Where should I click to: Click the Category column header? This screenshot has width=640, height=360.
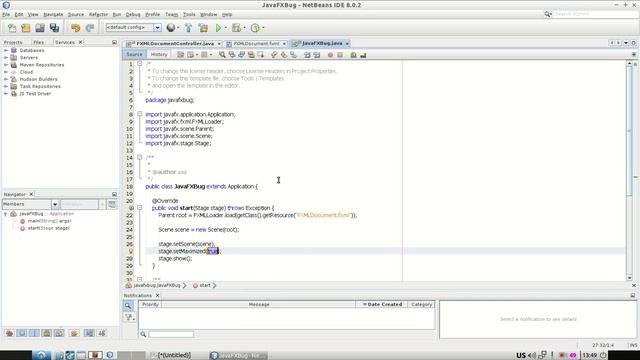[421, 304]
